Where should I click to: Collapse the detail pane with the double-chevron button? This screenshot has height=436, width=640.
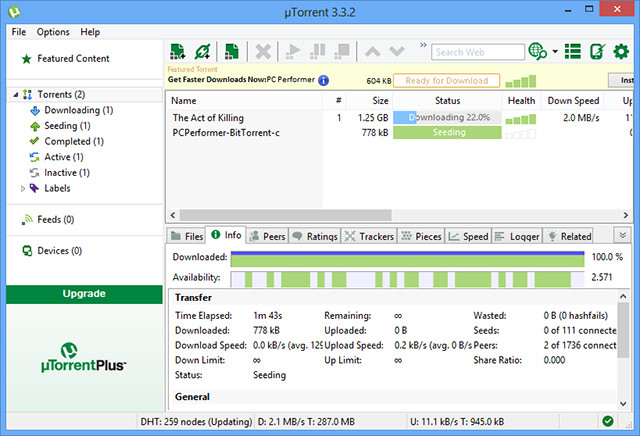click(621, 235)
